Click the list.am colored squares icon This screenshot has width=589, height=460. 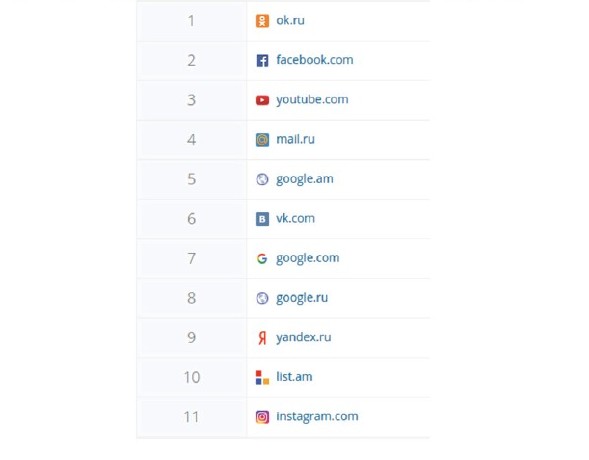pos(262,377)
